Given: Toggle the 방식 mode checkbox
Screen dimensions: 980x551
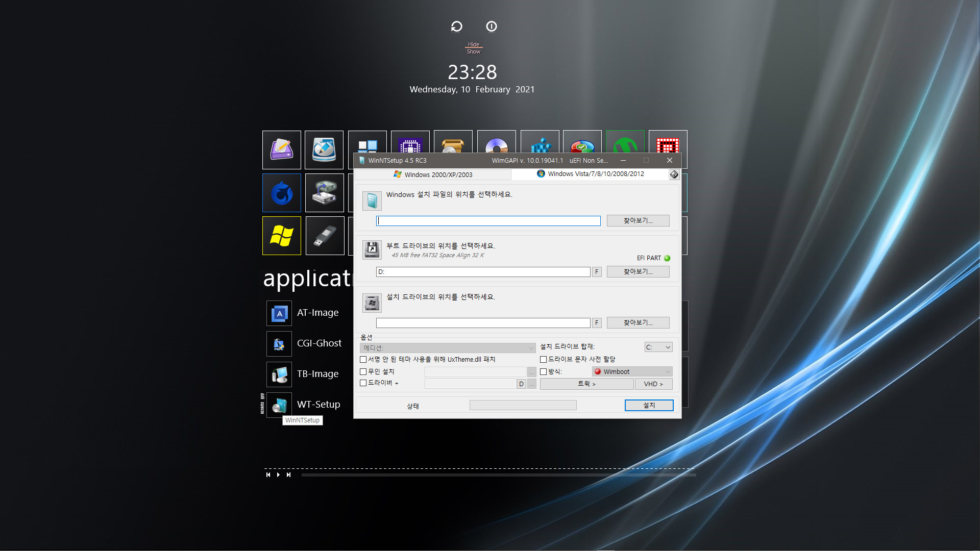Looking at the screenshot, I should [544, 372].
